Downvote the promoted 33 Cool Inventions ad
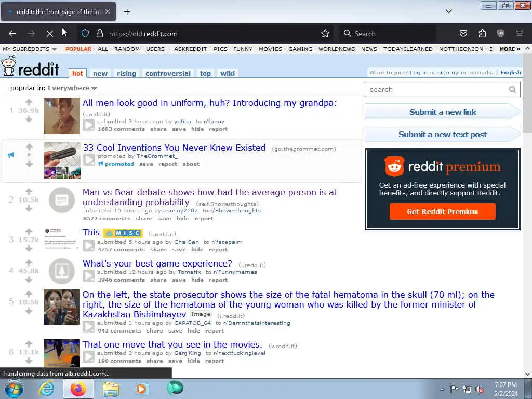 30,164
